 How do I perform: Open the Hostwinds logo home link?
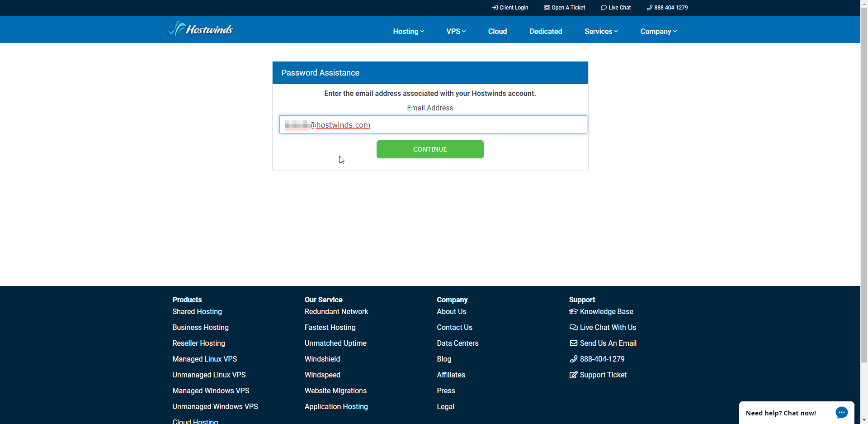[x=201, y=29]
